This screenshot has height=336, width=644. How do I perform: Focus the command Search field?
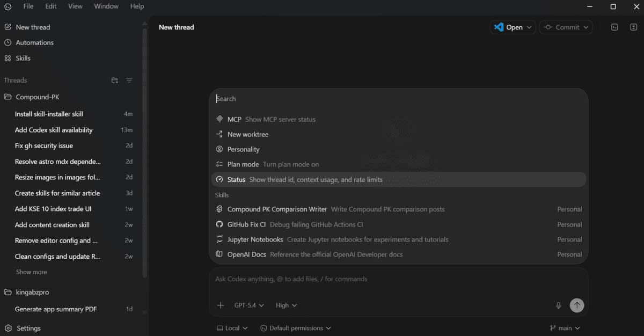pyautogui.click(x=398, y=99)
